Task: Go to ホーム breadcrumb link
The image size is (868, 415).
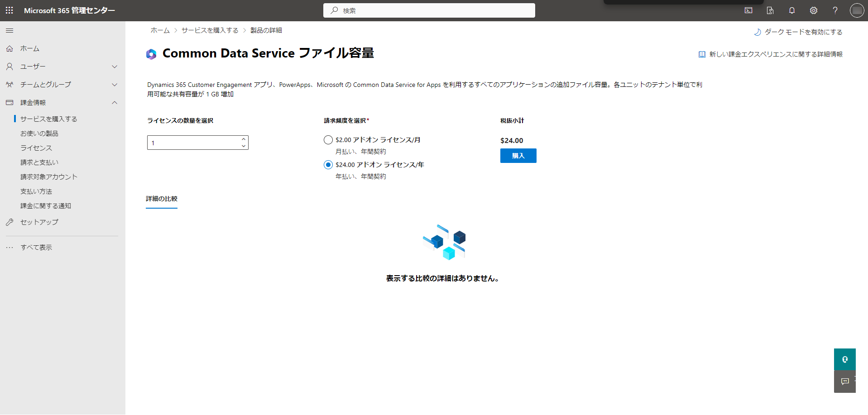Action: coord(160,30)
